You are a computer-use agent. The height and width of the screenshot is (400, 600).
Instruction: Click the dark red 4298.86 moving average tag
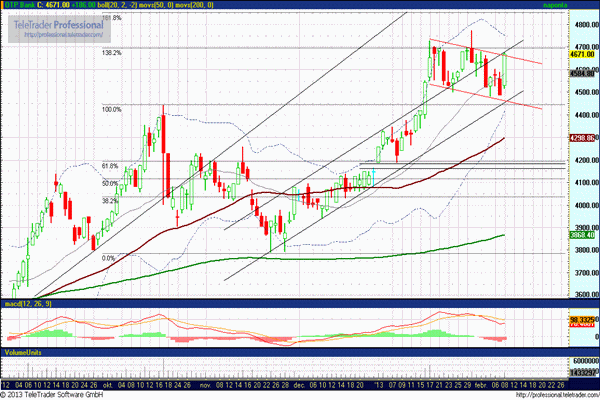point(583,137)
